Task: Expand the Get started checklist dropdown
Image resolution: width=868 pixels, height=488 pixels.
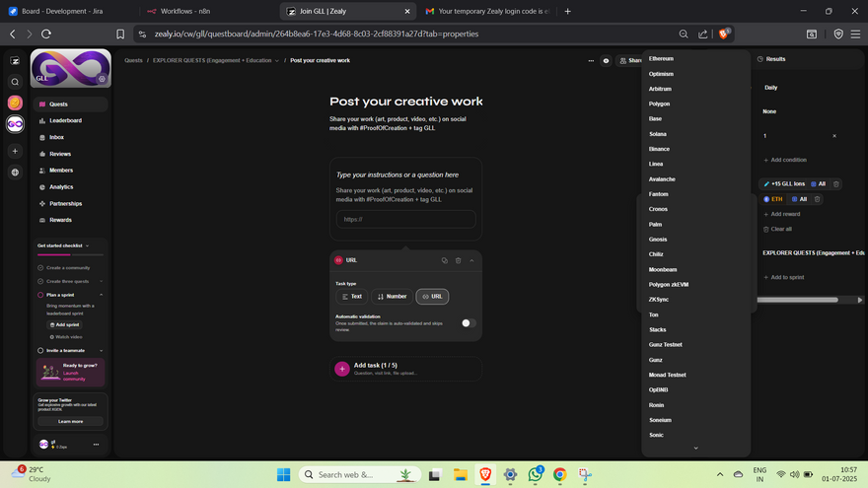Action: 87,245
